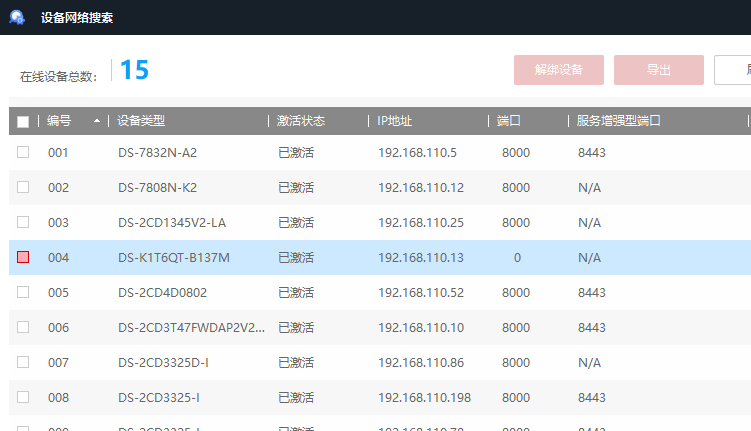Click N/A enhanced port in row 002
This screenshot has width=751, height=431.
coord(590,188)
